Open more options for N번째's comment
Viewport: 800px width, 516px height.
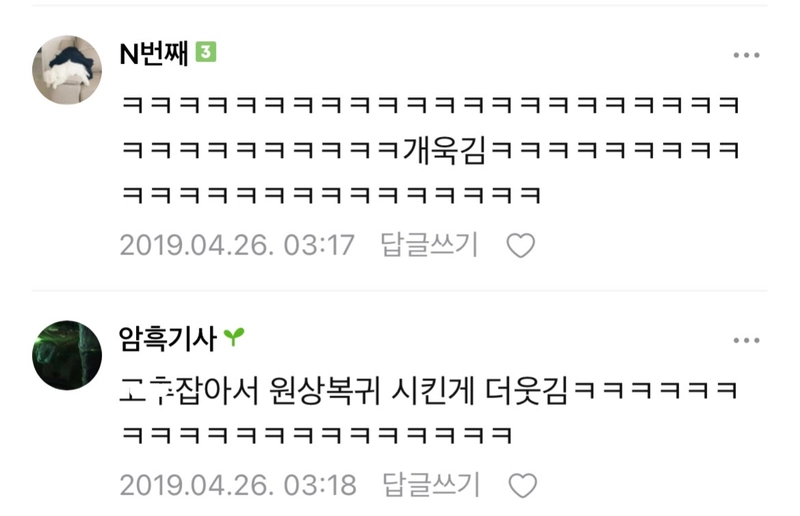click(746, 55)
